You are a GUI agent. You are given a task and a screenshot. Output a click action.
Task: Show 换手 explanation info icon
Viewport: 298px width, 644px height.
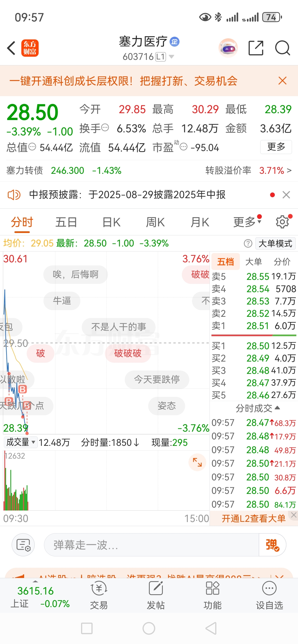(105, 128)
